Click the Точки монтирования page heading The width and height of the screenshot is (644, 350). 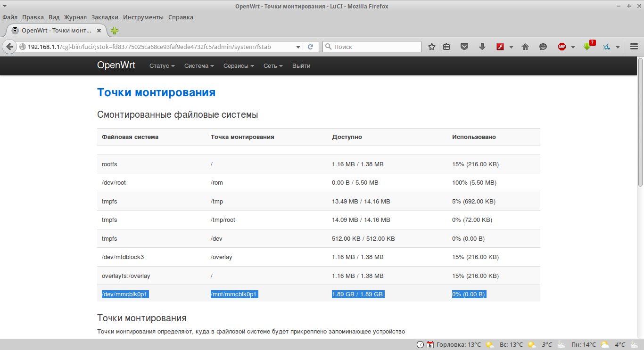[156, 92]
